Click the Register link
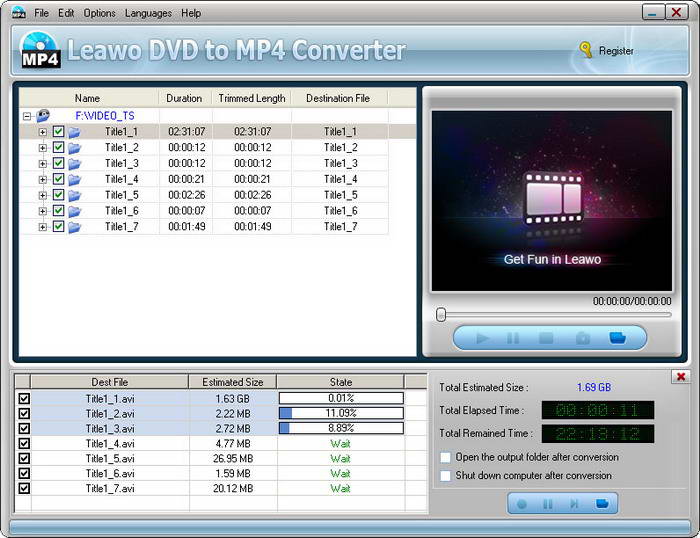Screen dimensions: 700x538 click(x=616, y=51)
